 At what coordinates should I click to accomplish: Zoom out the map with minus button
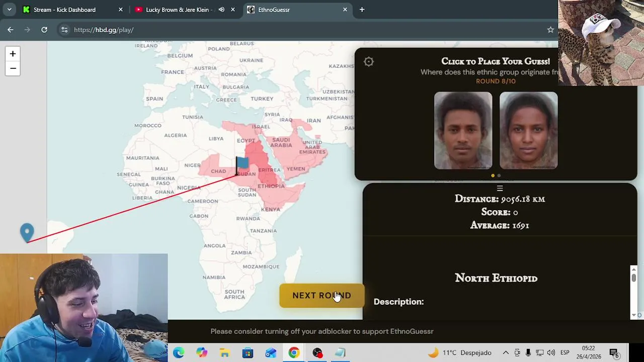(13, 68)
